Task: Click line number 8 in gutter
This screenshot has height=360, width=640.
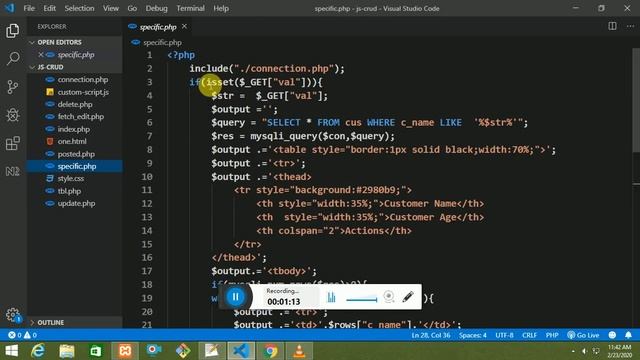Action: [x=149, y=150]
